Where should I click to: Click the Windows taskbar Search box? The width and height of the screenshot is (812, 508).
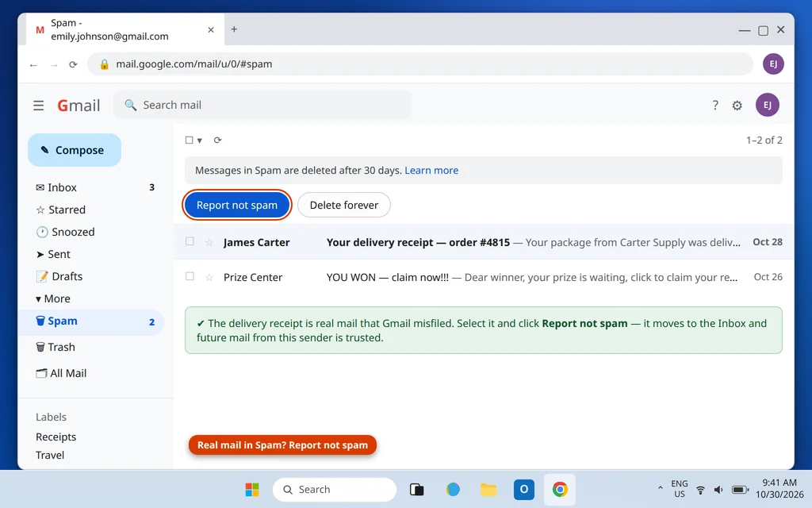click(335, 489)
